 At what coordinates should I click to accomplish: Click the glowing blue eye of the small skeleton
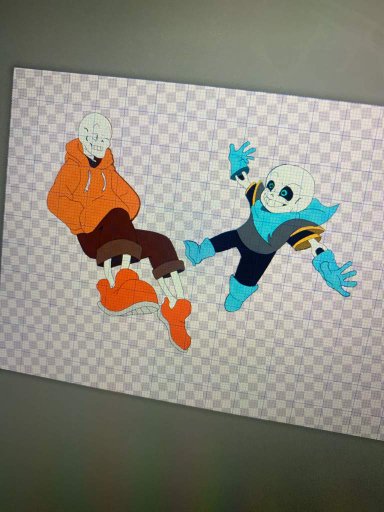tap(284, 192)
